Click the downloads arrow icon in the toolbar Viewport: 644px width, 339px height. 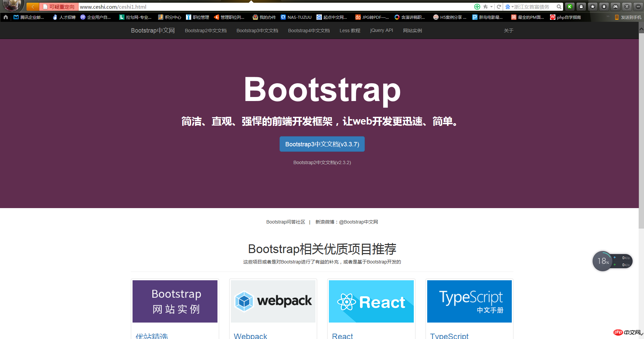[604, 6]
